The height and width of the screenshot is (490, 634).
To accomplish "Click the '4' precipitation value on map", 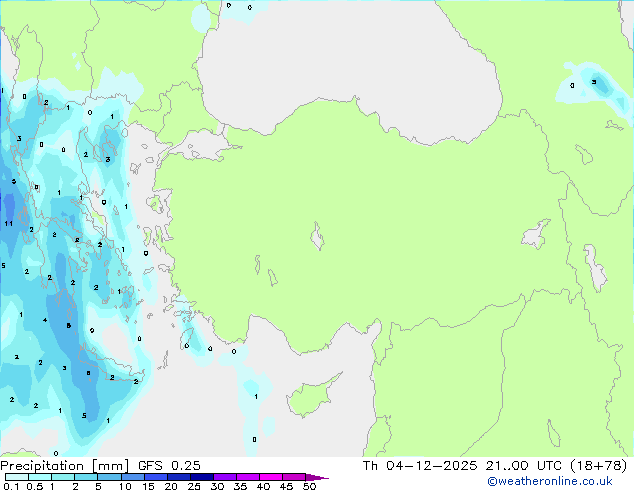I will coord(45,320).
